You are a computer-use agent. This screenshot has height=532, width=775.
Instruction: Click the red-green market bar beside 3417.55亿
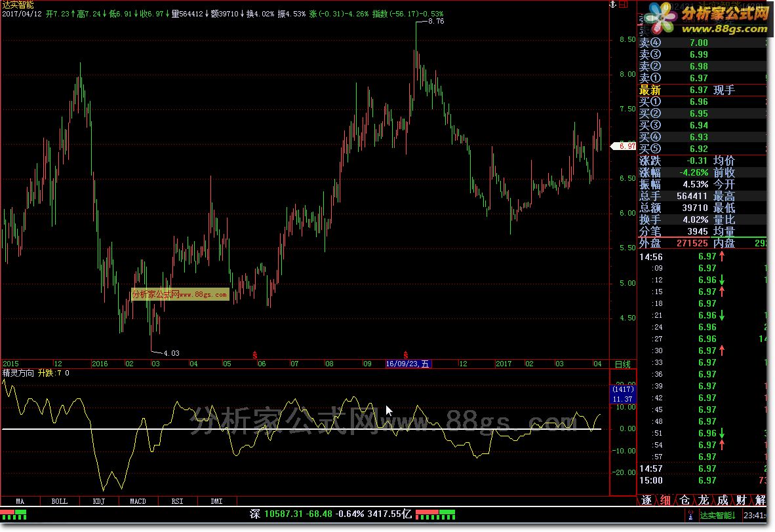435,515
